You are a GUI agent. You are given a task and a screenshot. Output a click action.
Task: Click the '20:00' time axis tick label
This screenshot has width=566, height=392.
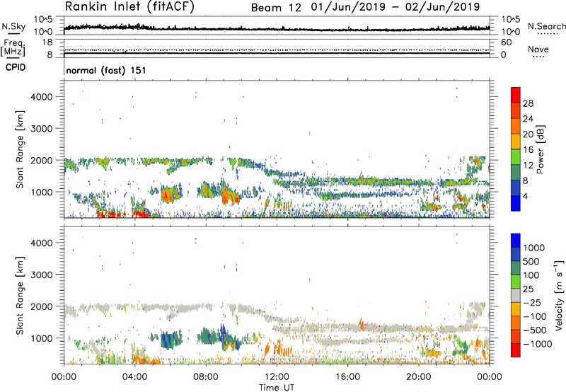(x=418, y=377)
